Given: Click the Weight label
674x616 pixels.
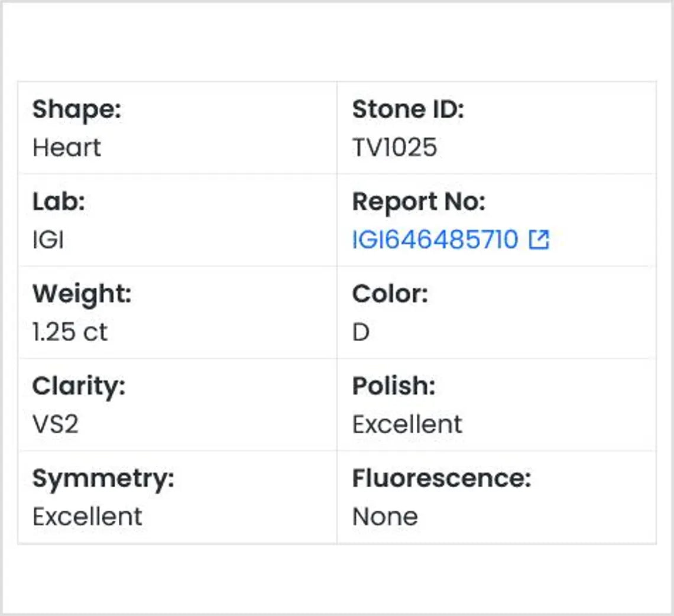Looking at the screenshot, I should (82, 294).
